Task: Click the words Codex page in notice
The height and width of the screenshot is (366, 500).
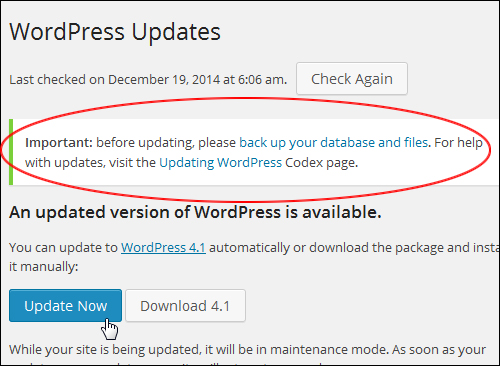Action: (321, 163)
